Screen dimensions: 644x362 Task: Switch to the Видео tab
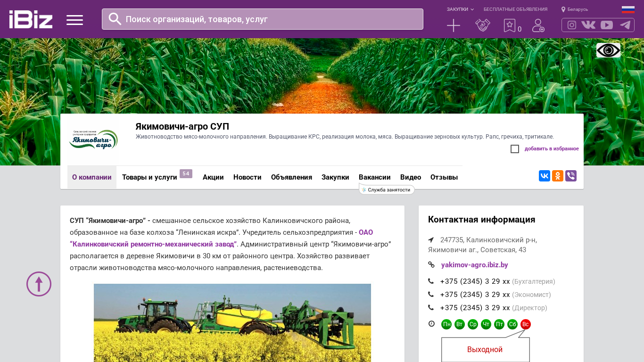point(411,177)
